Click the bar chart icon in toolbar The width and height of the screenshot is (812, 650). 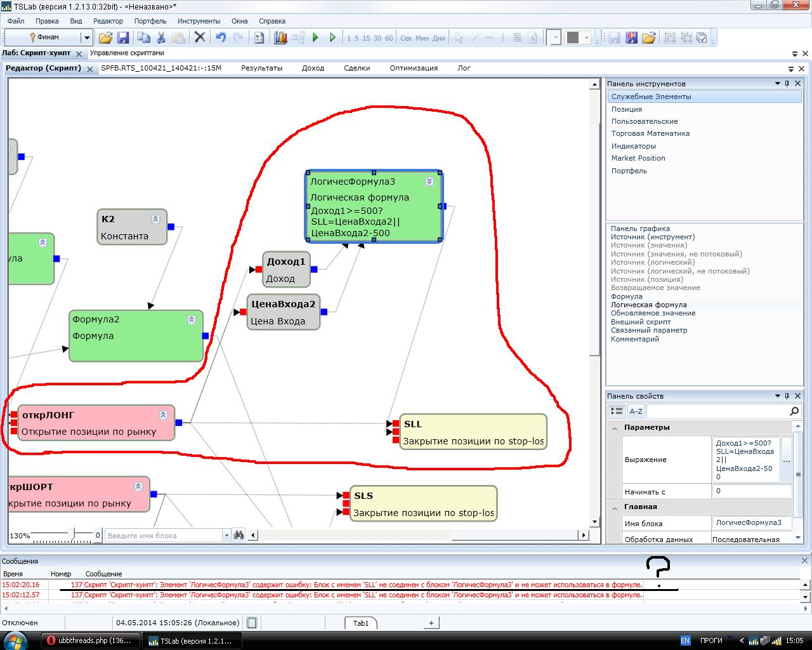pos(280,38)
